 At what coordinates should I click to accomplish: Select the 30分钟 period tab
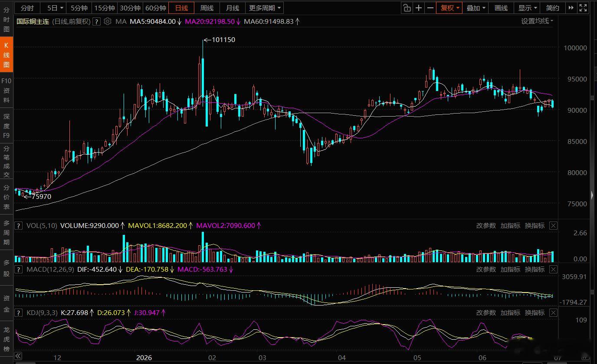point(130,8)
